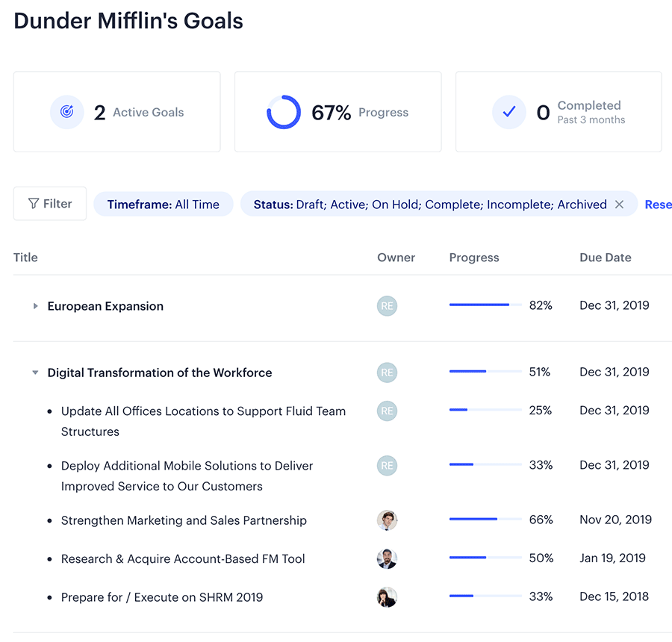Click the Nov 20, 2019 due date
Image resolution: width=672 pixels, height=642 pixels.
pos(615,520)
